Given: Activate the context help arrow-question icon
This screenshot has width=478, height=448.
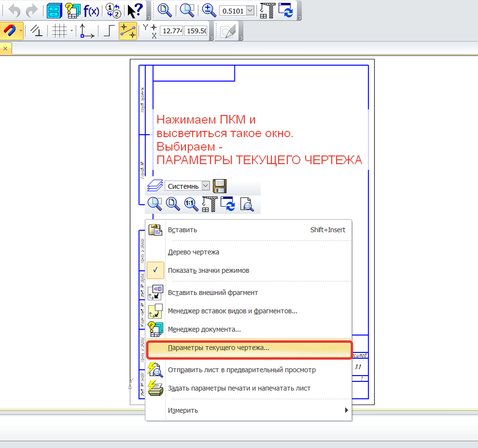Looking at the screenshot, I should 135,10.
